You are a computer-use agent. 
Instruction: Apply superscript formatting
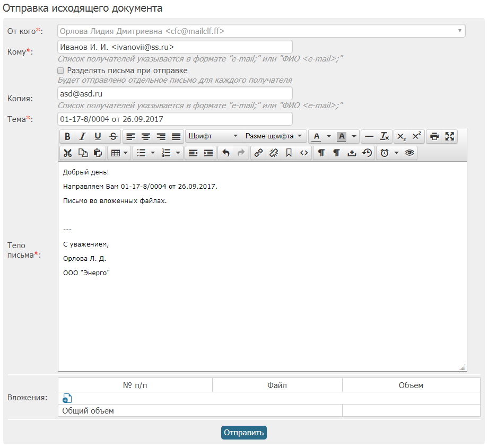pos(417,136)
